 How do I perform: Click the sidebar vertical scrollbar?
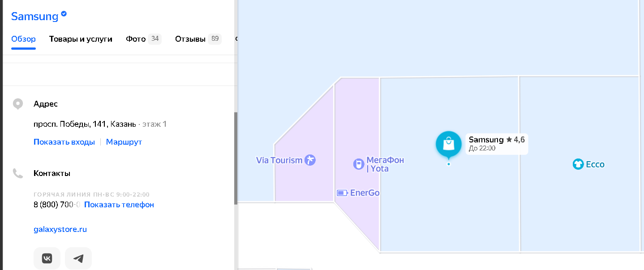point(236,158)
